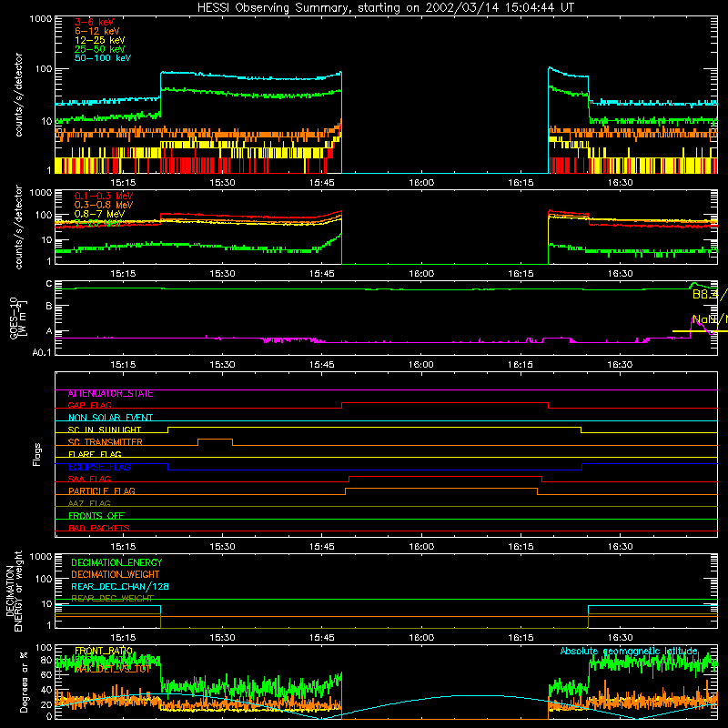Click the 16:00 tick label under Flags panel
The height and width of the screenshot is (728, 728).
[x=421, y=547]
